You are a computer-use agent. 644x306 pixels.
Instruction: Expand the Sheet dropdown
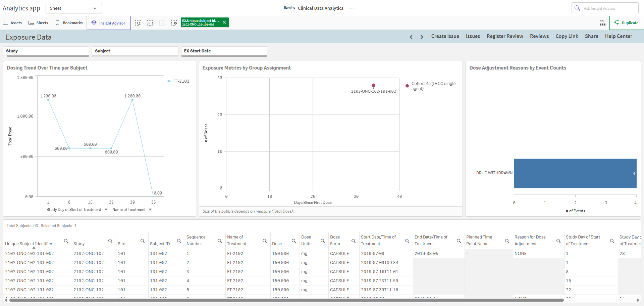[73, 8]
